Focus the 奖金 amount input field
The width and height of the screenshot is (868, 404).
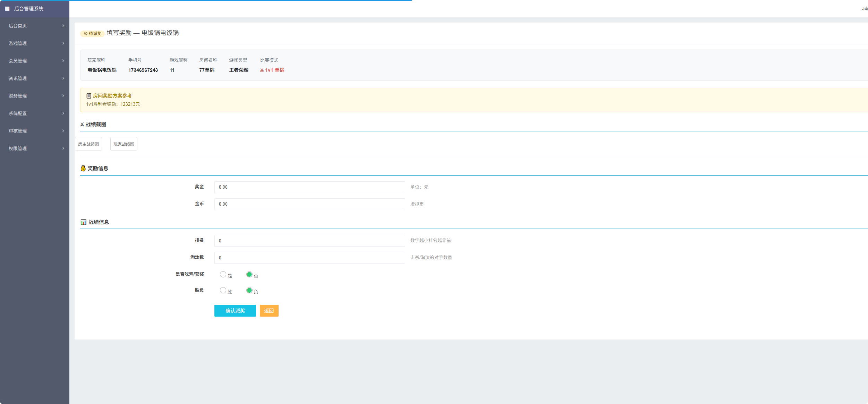[x=309, y=187]
